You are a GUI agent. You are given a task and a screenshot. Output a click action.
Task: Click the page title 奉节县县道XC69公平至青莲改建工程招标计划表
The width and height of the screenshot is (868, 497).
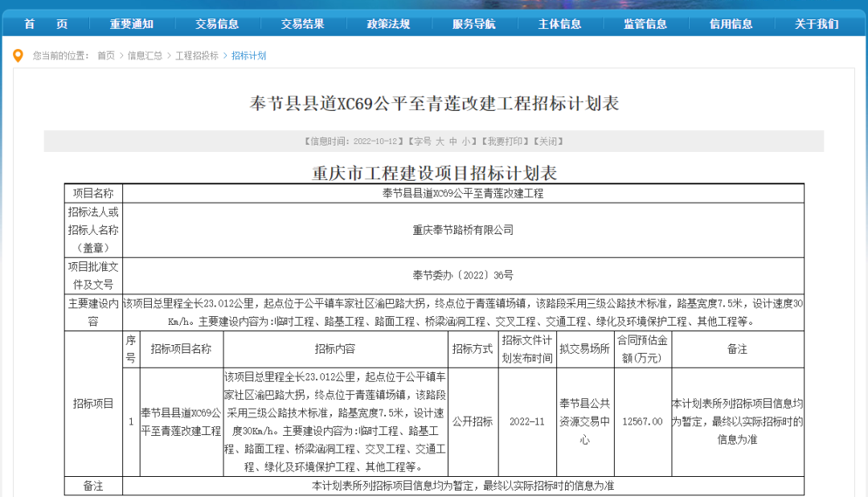[434, 104]
